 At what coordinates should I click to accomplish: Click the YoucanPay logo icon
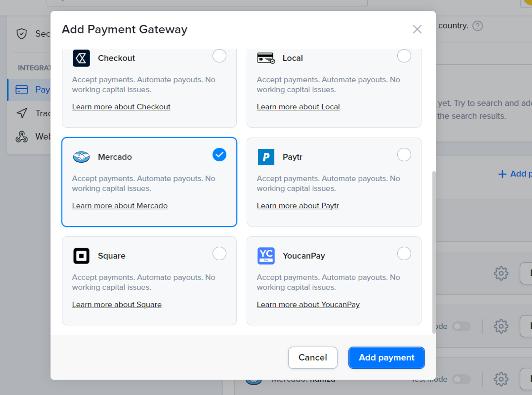point(266,256)
